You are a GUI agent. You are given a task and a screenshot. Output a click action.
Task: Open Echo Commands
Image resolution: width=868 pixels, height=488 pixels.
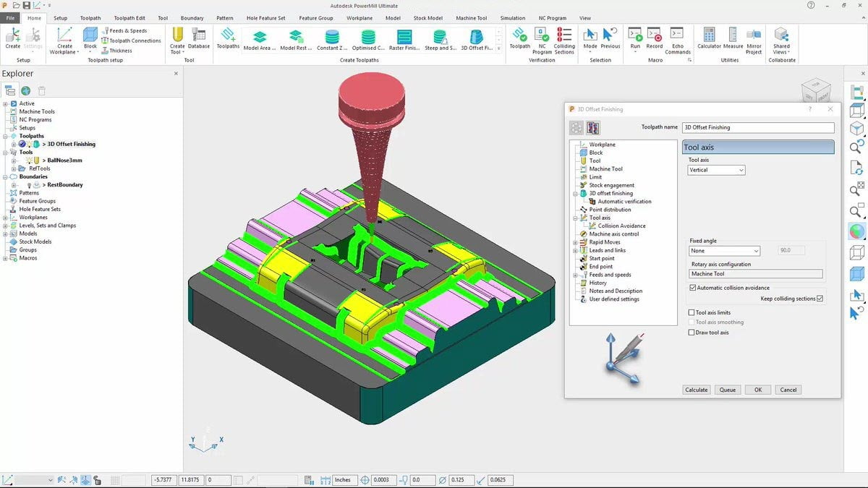678,40
